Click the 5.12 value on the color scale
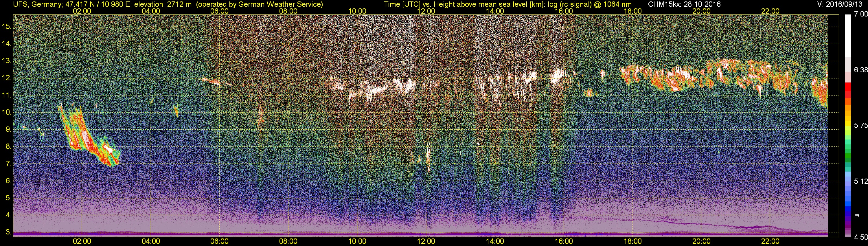The height and width of the screenshot is (246, 868). coord(860,181)
